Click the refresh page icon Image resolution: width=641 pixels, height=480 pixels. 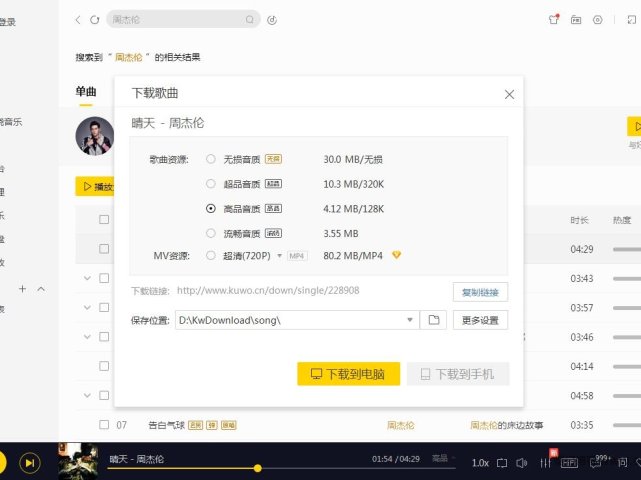coord(94,20)
